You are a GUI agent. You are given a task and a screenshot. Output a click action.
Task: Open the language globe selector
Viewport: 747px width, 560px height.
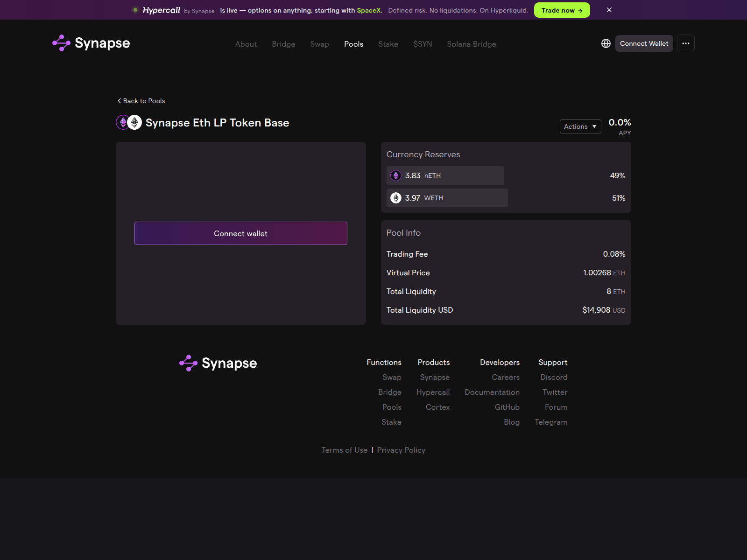click(x=606, y=43)
